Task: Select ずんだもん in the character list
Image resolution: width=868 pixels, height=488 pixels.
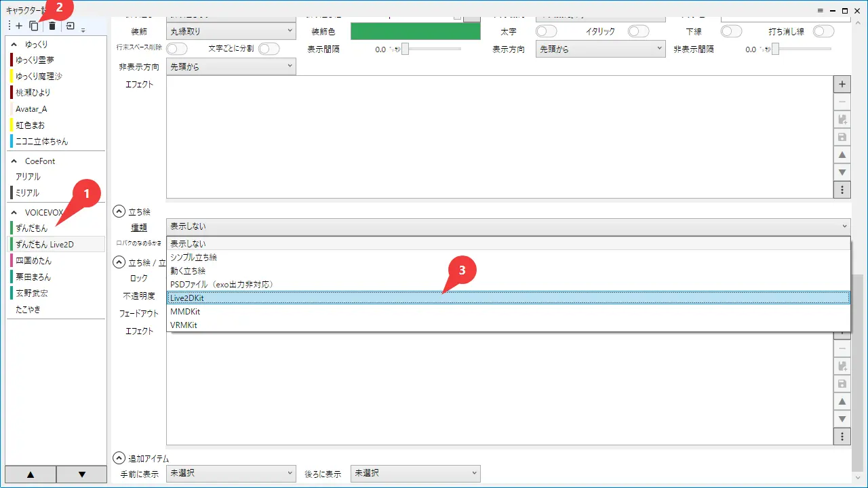Action: [x=31, y=228]
